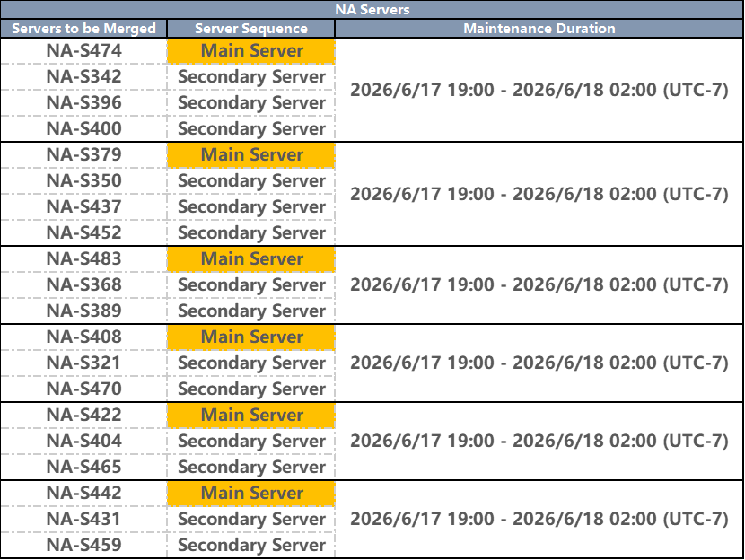This screenshot has height=560, width=745.
Task: Select Secondary Server cell for NA-S389
Action: tap(251, 311)
